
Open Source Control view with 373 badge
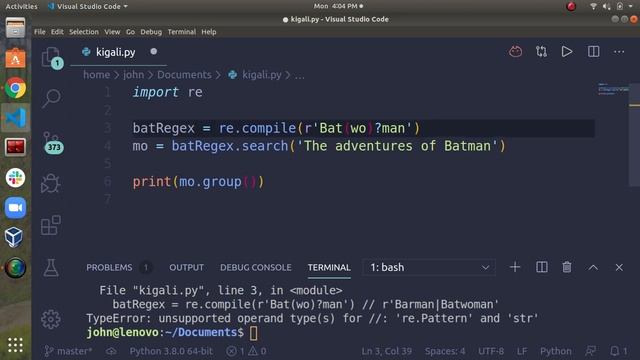pos(52,143)
